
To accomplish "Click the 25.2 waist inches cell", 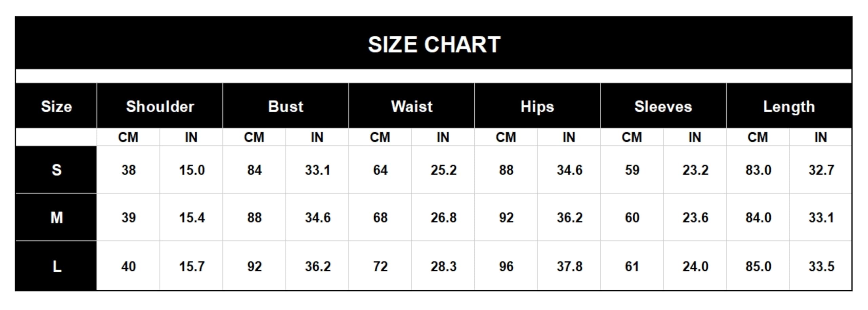I will tap(443, 170).
